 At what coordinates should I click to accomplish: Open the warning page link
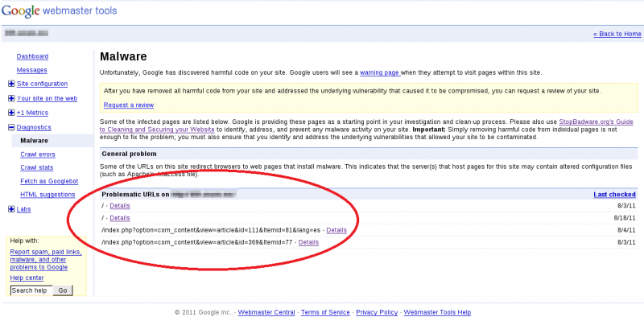point(380,72)
